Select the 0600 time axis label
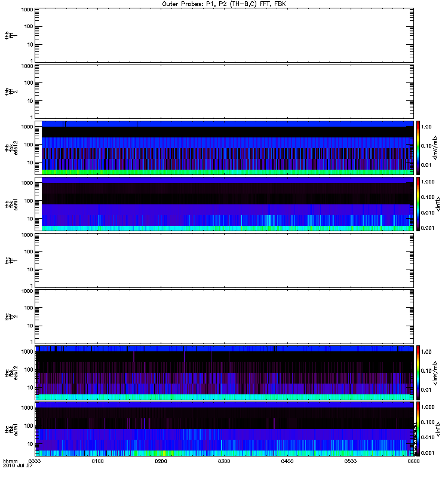This screenshot has width=448, height=478. [x=413, y=461]
